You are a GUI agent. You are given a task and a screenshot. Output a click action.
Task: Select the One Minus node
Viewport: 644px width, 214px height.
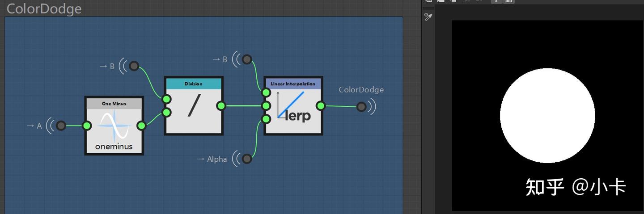[x=114, y=126]
